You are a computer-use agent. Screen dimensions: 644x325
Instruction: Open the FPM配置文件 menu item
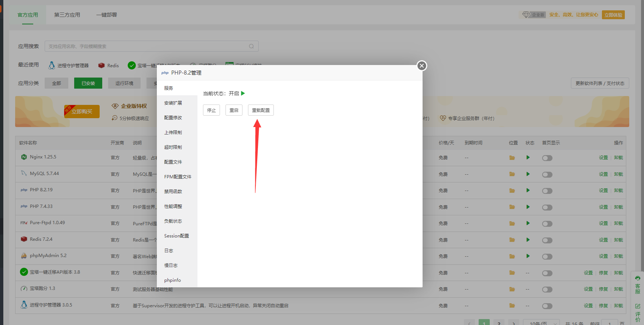click(x=177, y=177)
